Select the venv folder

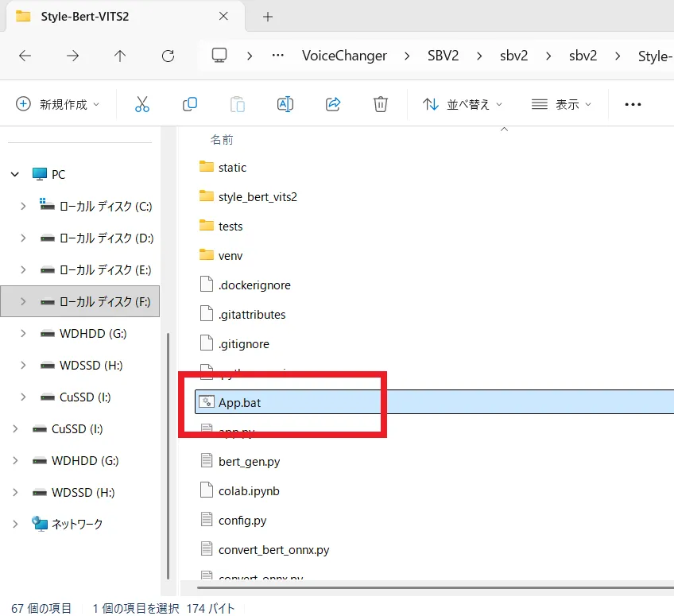pyautogui.click(x=230, y=256)
